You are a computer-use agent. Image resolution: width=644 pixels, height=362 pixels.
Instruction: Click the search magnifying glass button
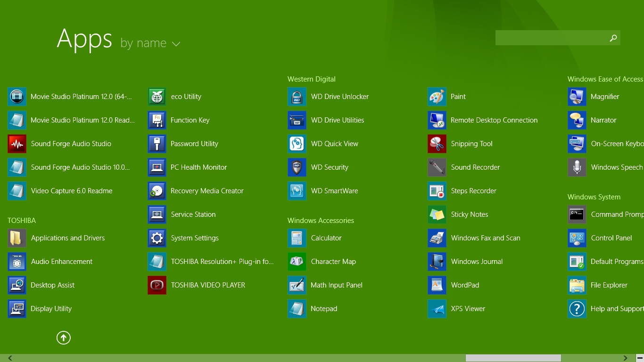[613, 38]
